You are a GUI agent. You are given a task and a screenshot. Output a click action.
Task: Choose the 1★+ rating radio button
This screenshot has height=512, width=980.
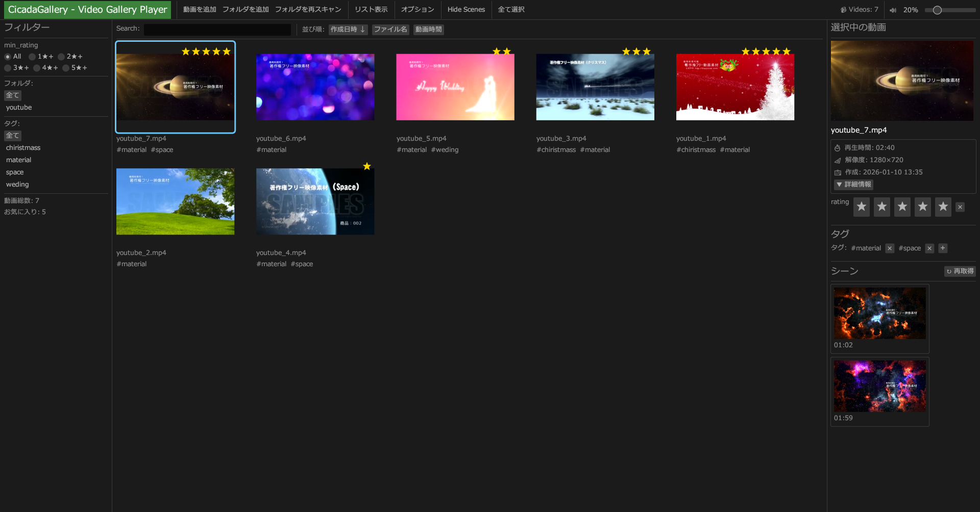(32, 57)
